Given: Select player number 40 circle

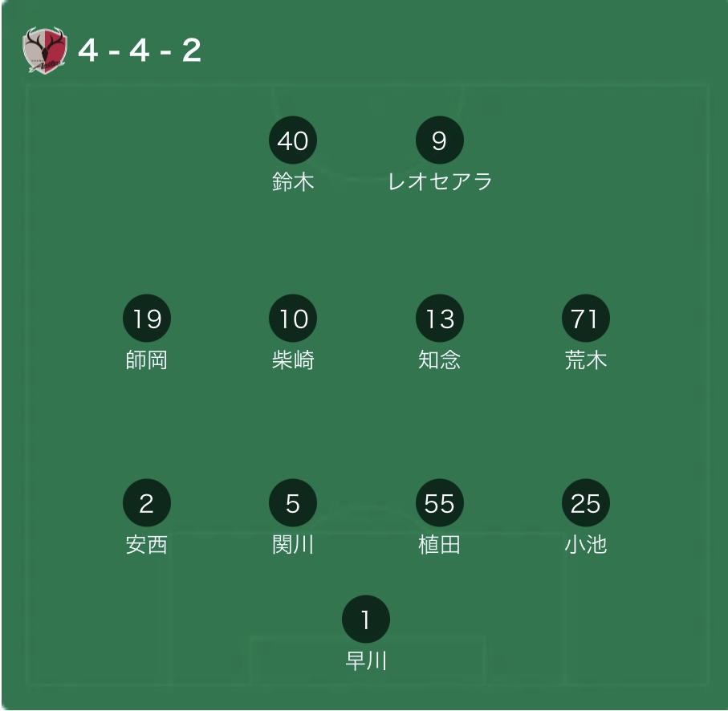Looking at the screenshot, I should pos(293,140).
